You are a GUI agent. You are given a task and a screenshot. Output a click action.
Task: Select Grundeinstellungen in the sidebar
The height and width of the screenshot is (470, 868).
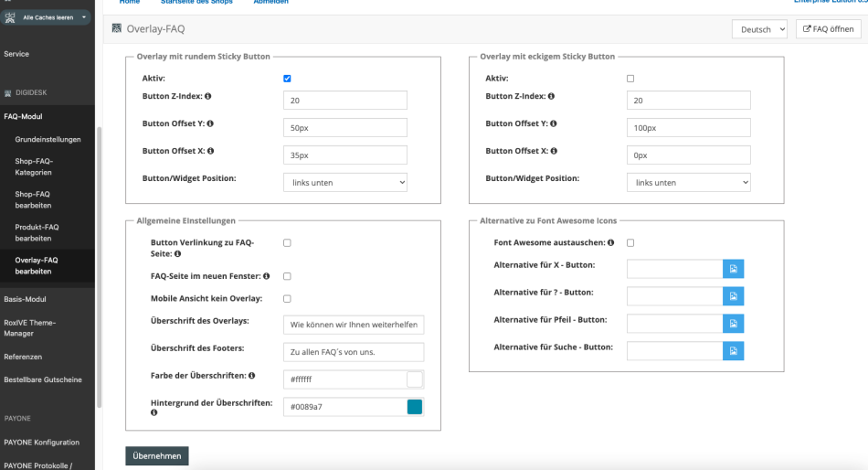pyautogui.click(x=48, y=139)
